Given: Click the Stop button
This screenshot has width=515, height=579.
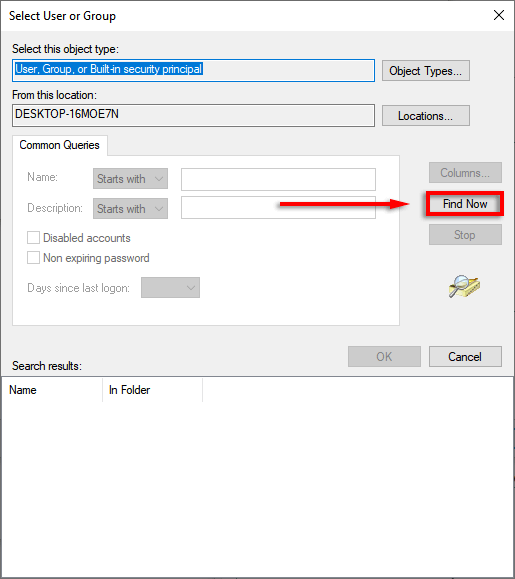Looking at the screenshot, I should tap(465, 234).
